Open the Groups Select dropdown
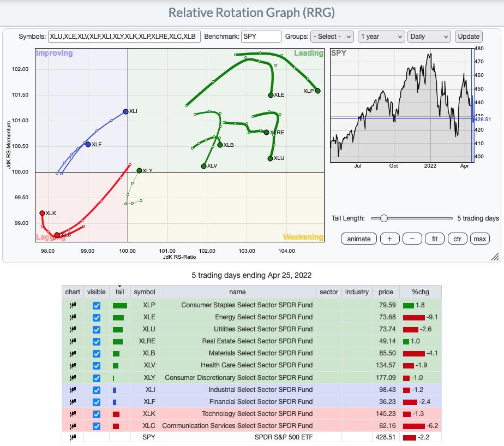504x446 pixels. pos(332,37)
